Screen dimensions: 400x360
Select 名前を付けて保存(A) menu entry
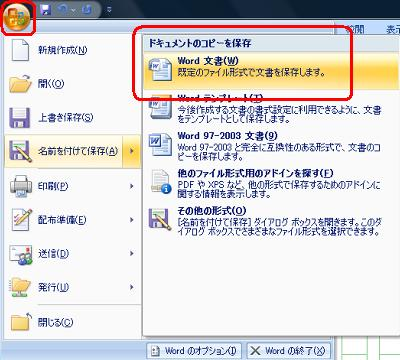[x=64, y=151]
